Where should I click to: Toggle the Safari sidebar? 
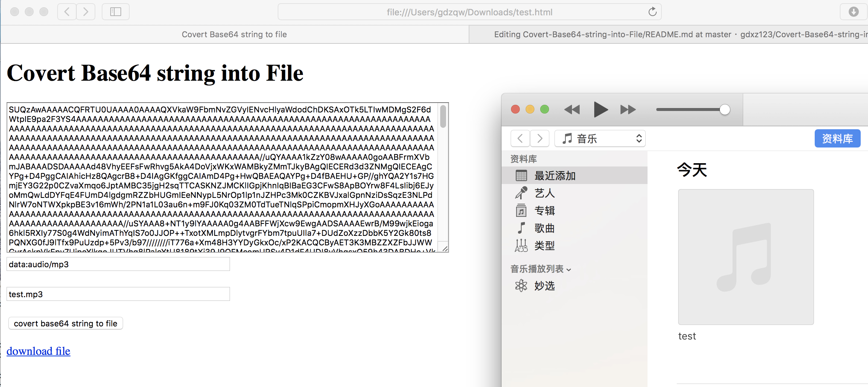pyautogui.click(x=115, y=11)
